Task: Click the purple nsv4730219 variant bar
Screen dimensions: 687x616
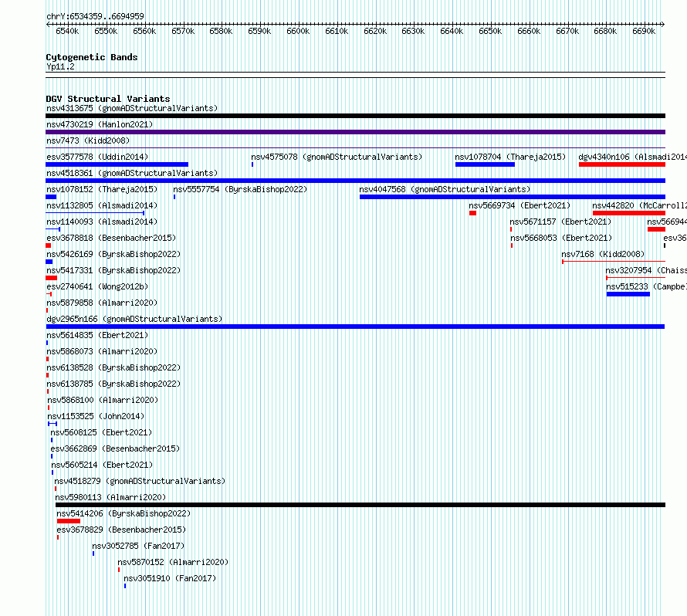Action: [x=355, y=132]
